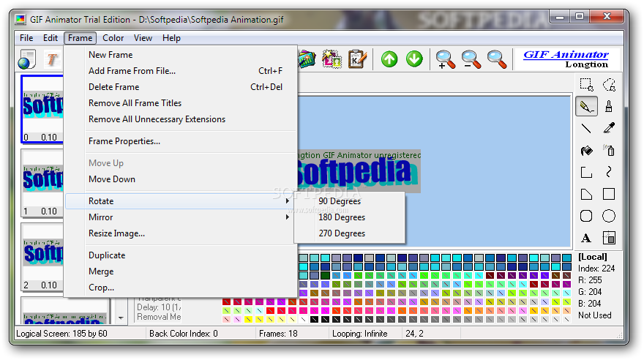Open the Edit menu
This screenshot has width=644, height=360.
point(50,38)
